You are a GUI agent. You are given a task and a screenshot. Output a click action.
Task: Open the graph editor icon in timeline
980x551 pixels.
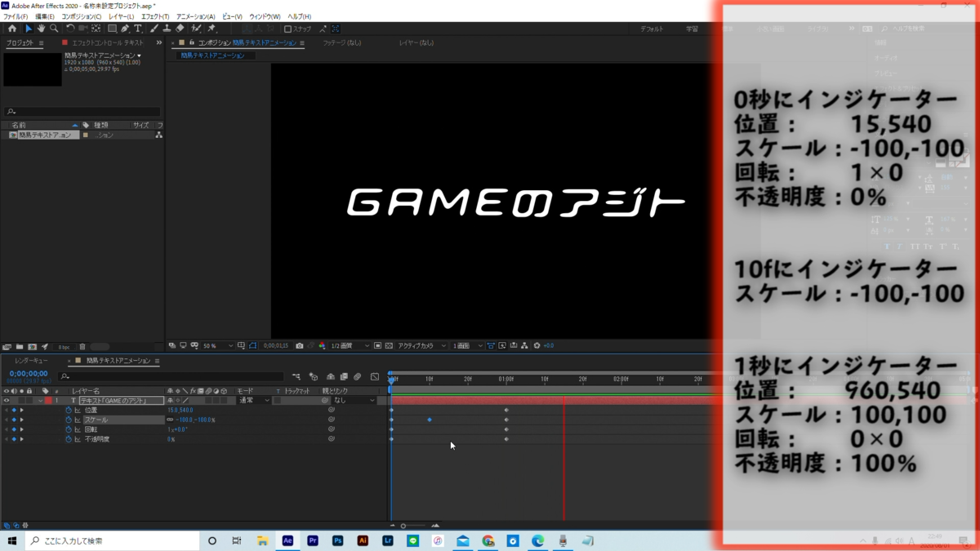click(x=375, y=377)
